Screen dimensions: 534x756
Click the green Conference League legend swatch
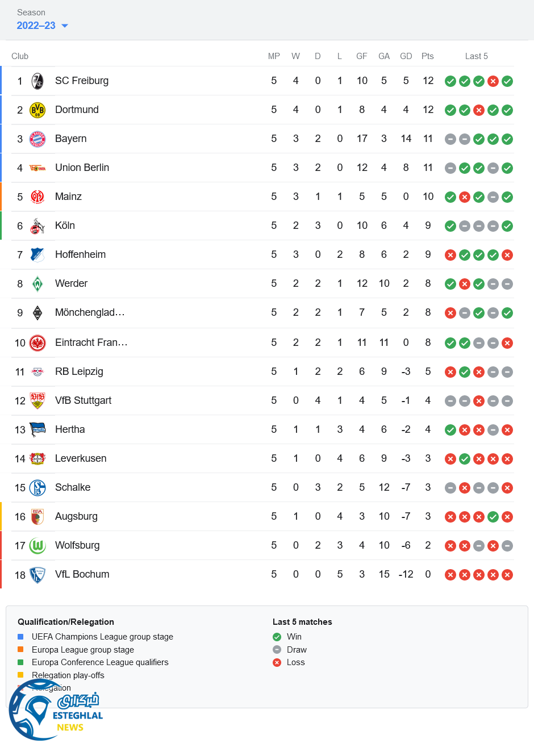[x=20, y=662]
